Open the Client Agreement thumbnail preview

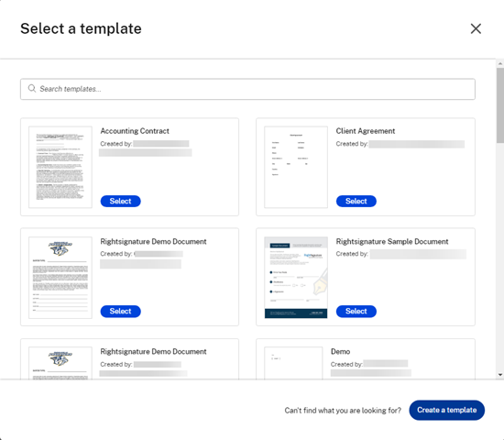point(296,167)
